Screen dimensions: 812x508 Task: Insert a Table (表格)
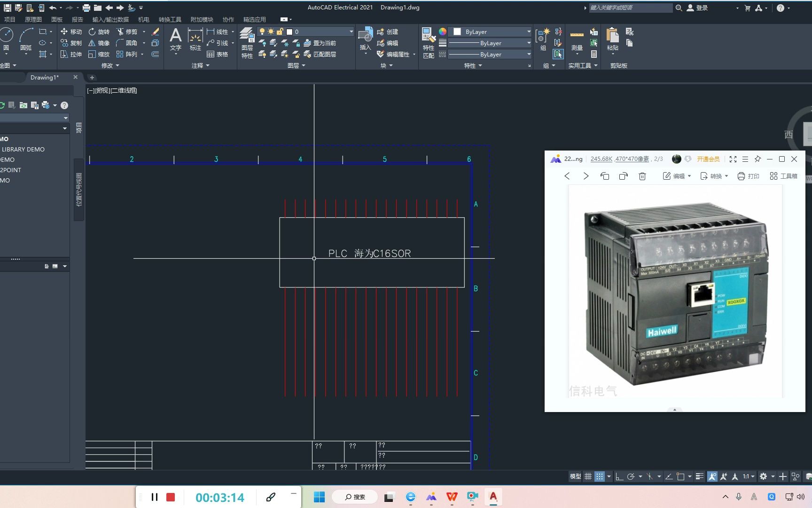pos(218,54)
